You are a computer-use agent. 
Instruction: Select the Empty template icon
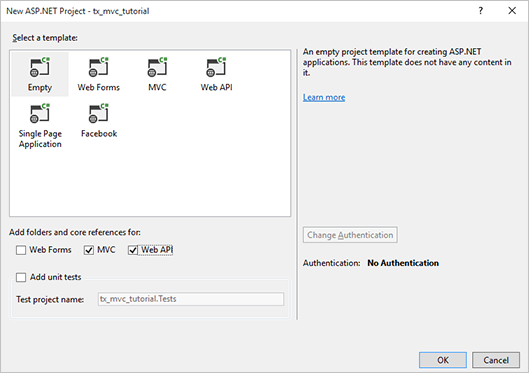coord(40,67)
